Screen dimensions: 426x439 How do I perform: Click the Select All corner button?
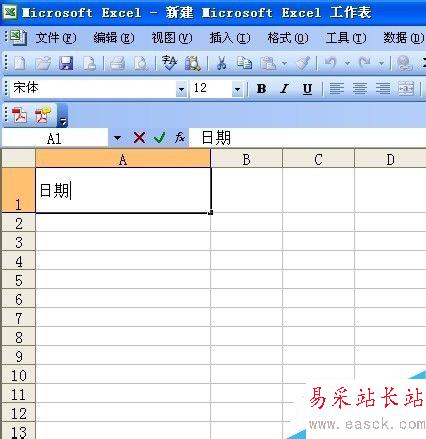click(18, 159)
